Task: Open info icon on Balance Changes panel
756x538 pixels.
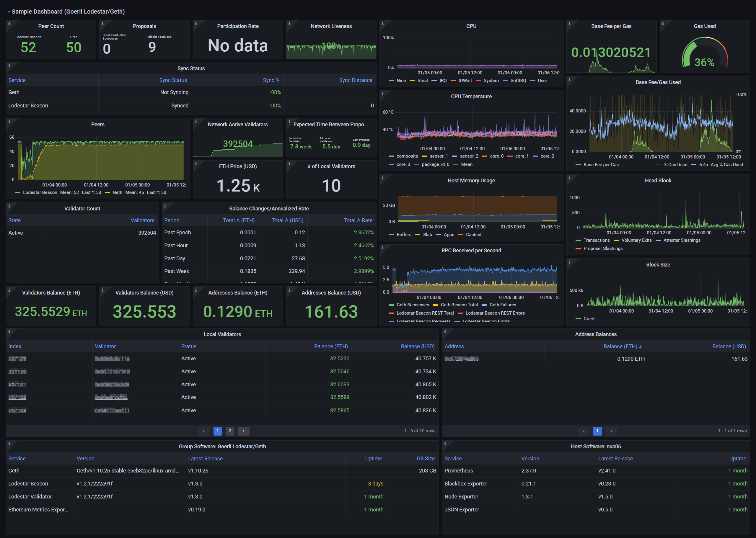Action: coord(165,206)
